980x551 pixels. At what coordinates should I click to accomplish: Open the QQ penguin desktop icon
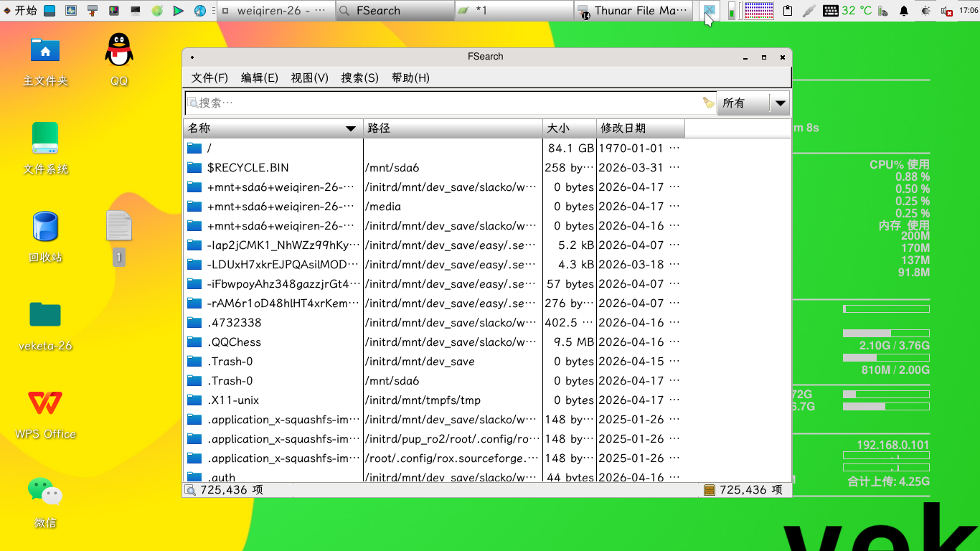(x=119, y=60)
